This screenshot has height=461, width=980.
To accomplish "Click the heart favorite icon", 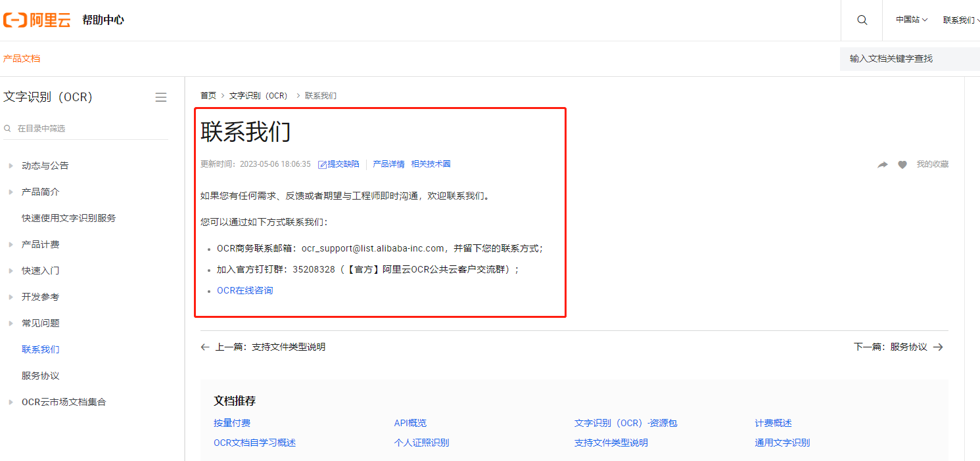I will tap(902, 165).
